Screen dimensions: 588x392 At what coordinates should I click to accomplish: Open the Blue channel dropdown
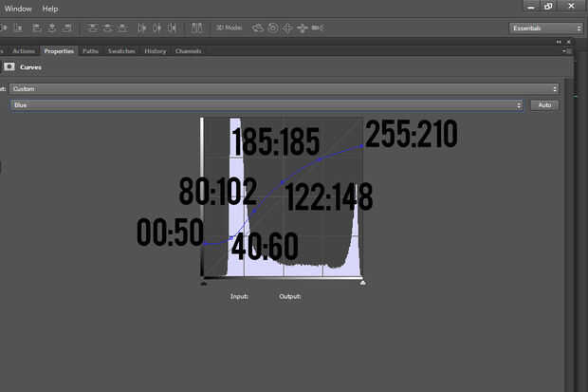coord(266,105)
